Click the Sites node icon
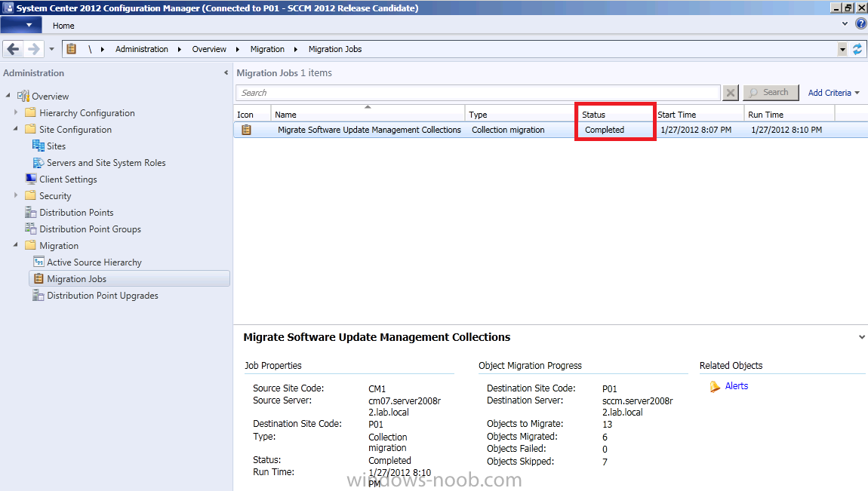 (x=38, y=146)
